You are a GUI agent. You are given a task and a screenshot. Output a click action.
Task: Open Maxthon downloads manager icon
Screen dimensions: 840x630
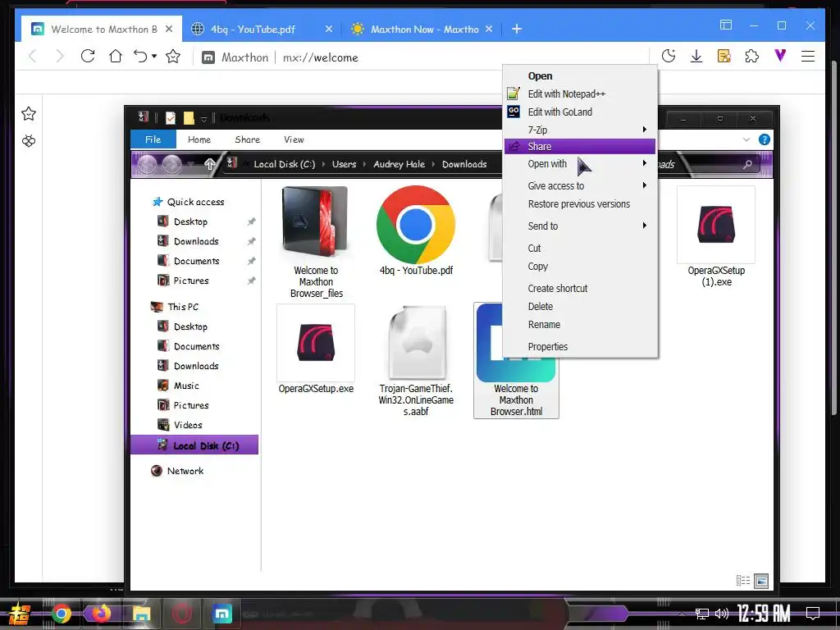[696, 57]
